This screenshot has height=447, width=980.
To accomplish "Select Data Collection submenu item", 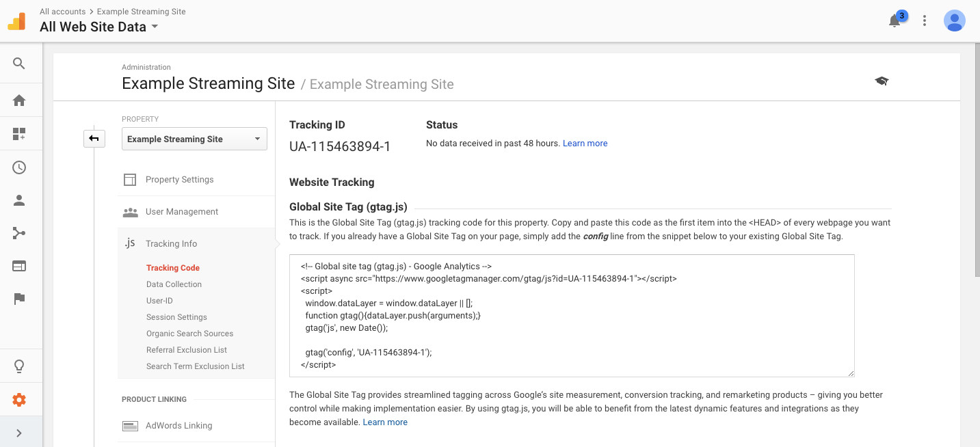I will (x=174, y=284).
